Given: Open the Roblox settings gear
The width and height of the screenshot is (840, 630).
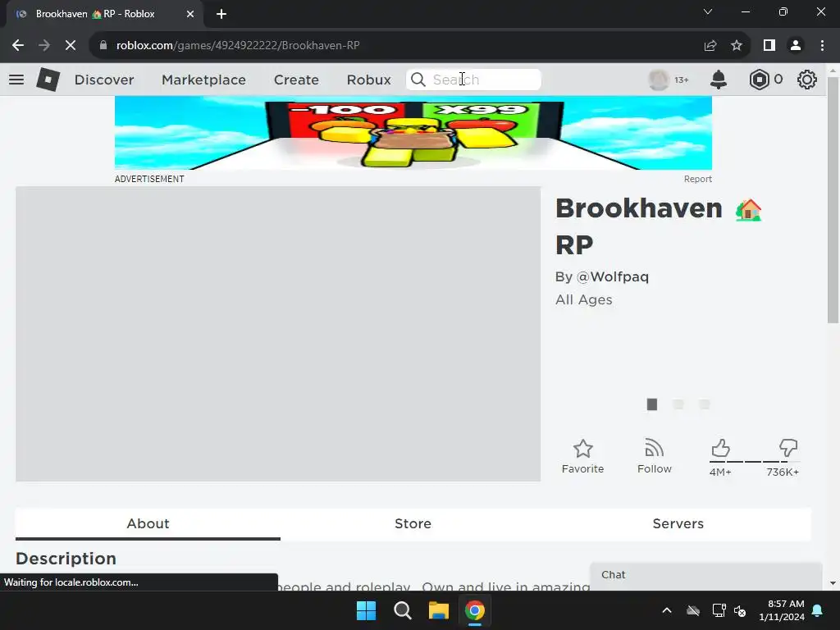Looking at the screenshot, I should 807,80.
